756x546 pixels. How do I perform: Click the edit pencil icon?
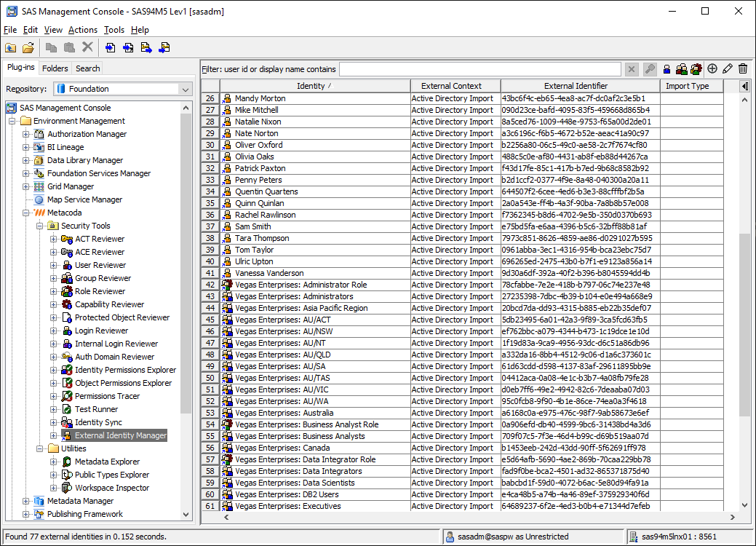click(x=728, y=69)
